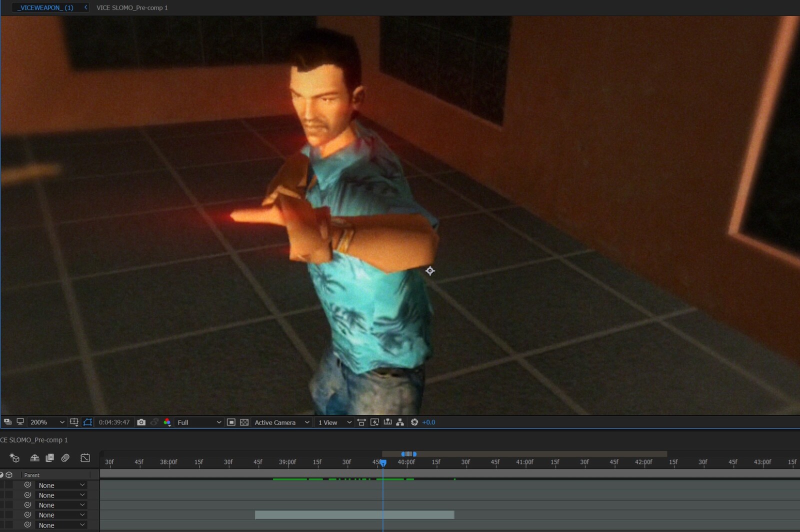Image resolution: width=800 pixels, height=532 pixels.
Task: Click the chevron beside _VICEWEAPON_ (1) tab
Action: pyautogui.click(x=85, y=7)
